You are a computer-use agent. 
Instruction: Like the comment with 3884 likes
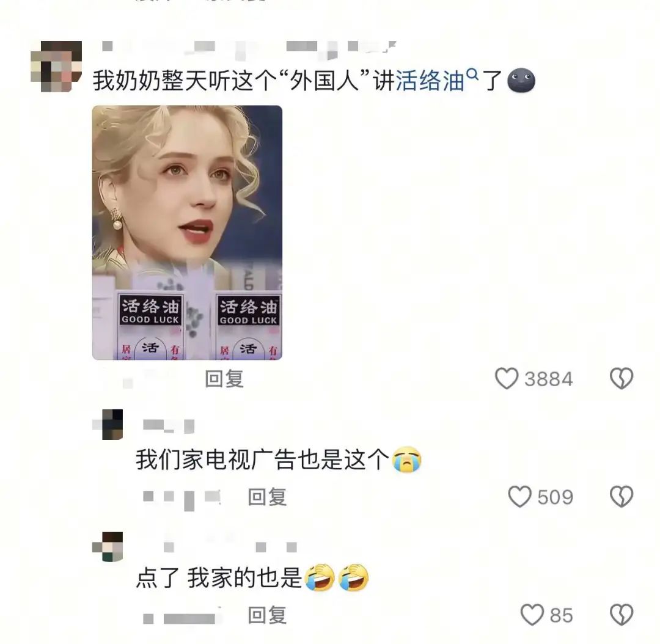click(x=507, y=378)
